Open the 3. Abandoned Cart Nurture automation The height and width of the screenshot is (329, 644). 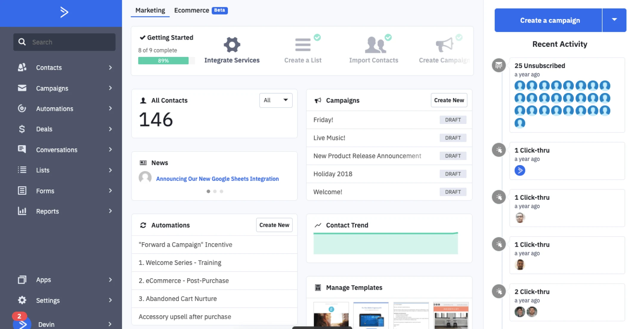coord(214,299)
